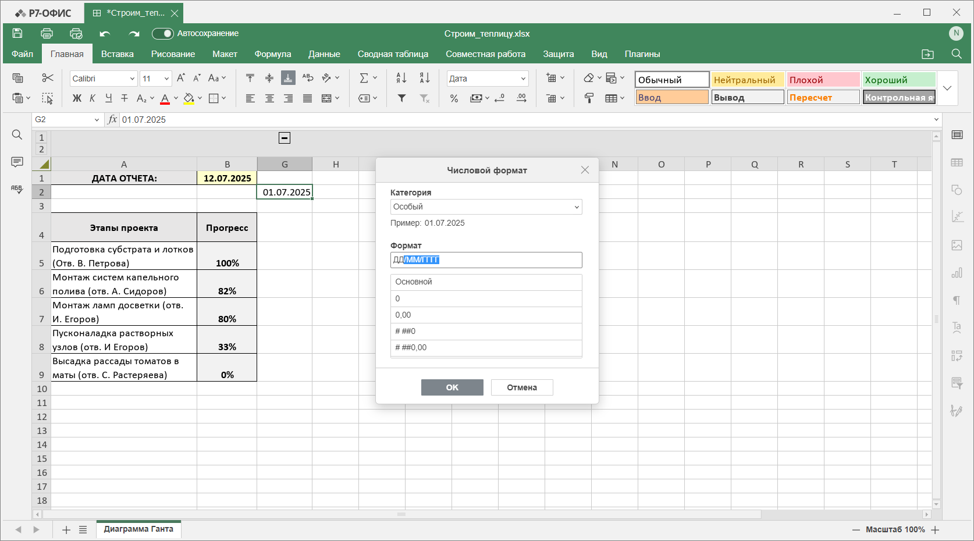This screenshot has height=541, width=974.
Task: Toggle the Автосохранение switch
Action: tap(163, 34)
